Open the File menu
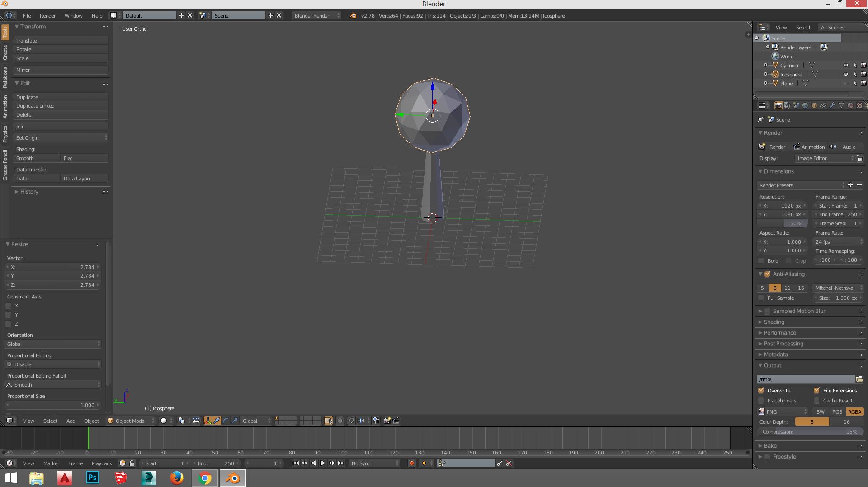The width and height of the screenshot is (868, 487). click(x=27, y=15)
